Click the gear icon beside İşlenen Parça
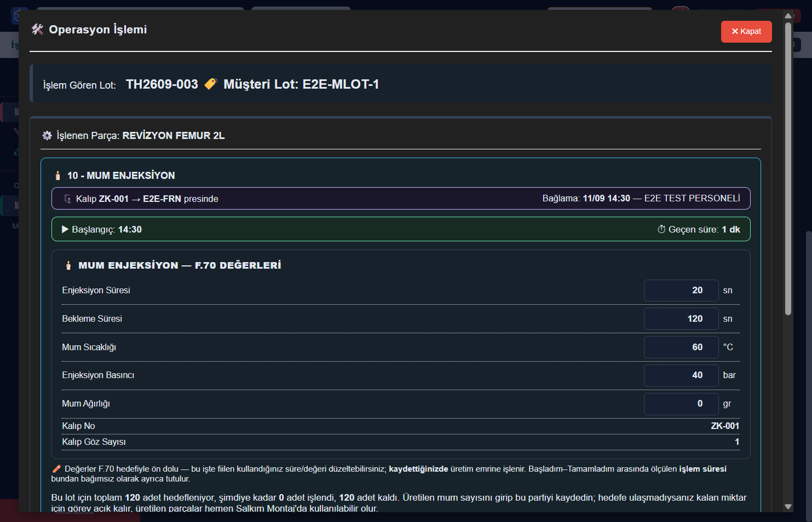This screenshot has width=812, height=522. pyautogui.click(x=47, y=135)
